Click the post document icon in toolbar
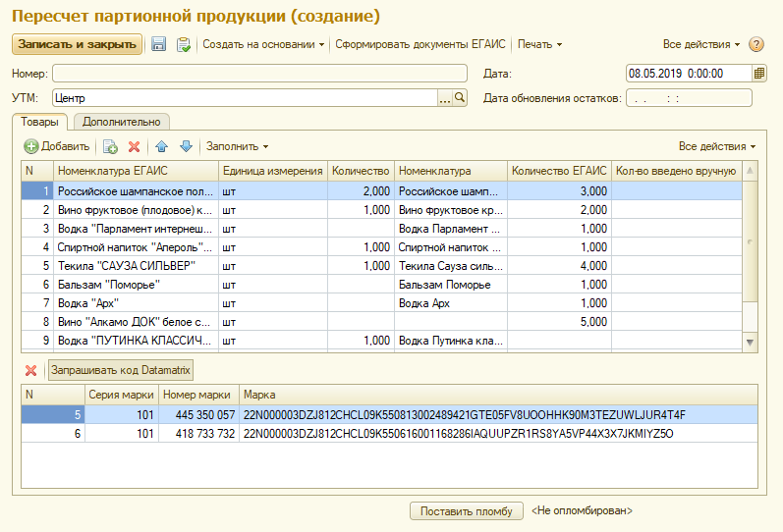 click(x=183, y=44)
